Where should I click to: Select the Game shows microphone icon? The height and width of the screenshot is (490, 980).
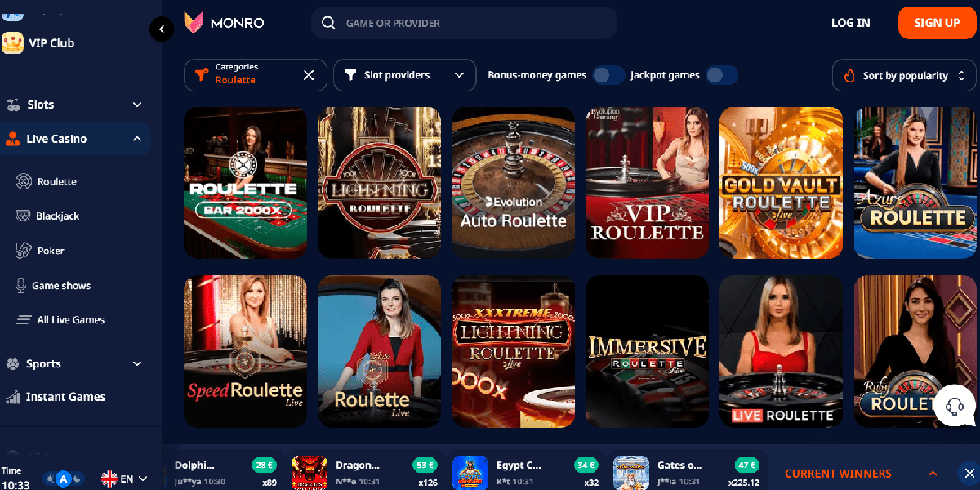(22, 285)
